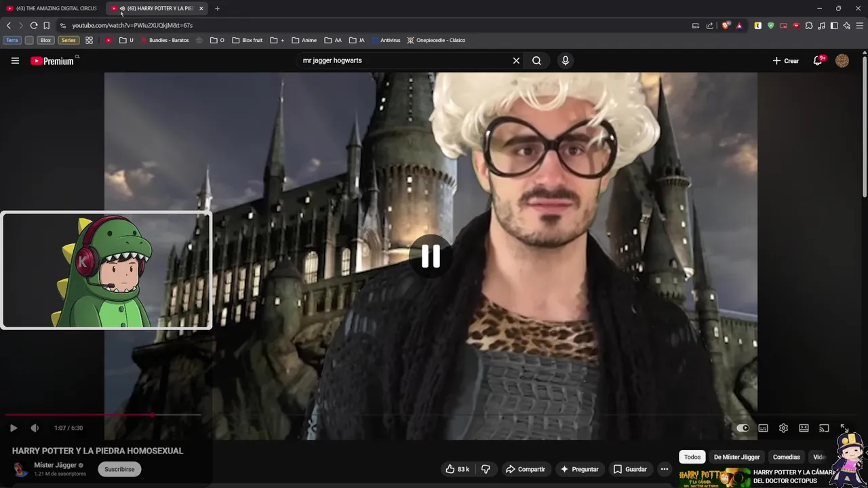Open Míster Jägger channel avatar
The height and width of the screenshot is (488, 868).
(x=20, y=469)
